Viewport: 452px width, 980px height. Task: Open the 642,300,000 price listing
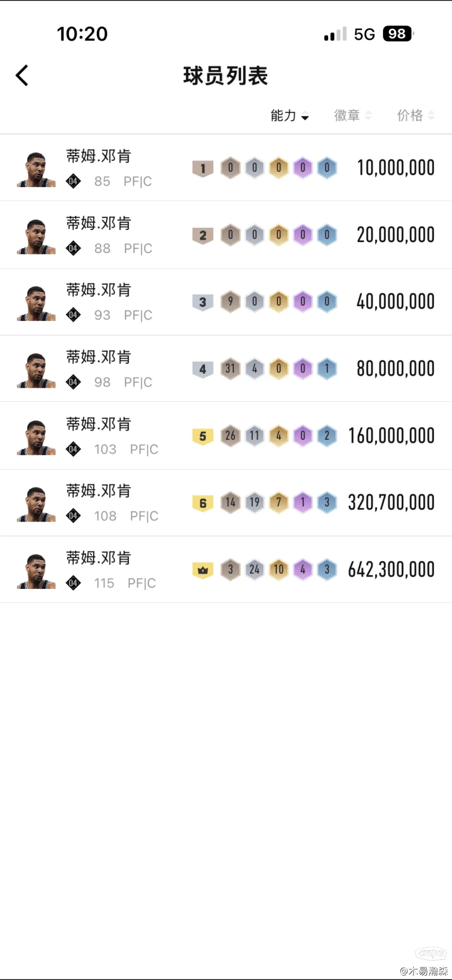[391, 570]
